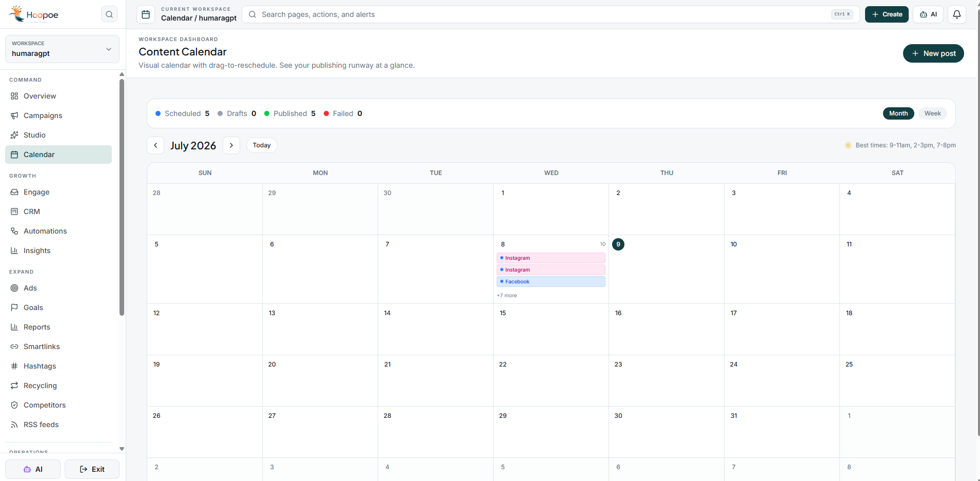Click the New post button
This screenshot has width=980, height=481.
[x=933, y=53]
